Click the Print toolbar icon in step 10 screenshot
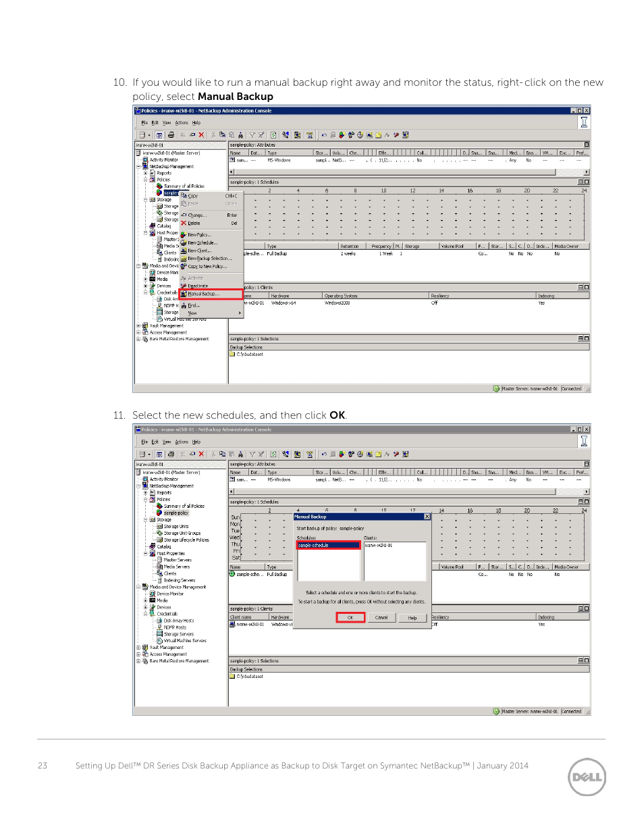This screenshot has width=644, height=834. [x=171, y=135]
